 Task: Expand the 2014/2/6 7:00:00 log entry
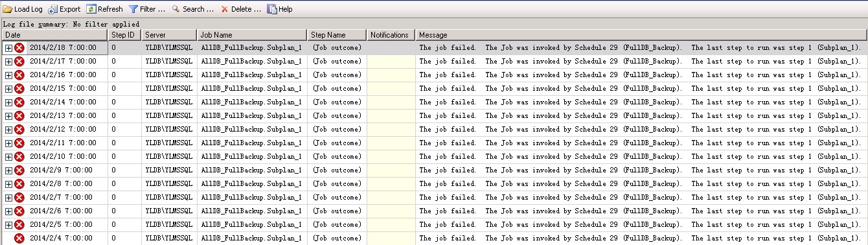pyautogui.click(x=8, y=211)
